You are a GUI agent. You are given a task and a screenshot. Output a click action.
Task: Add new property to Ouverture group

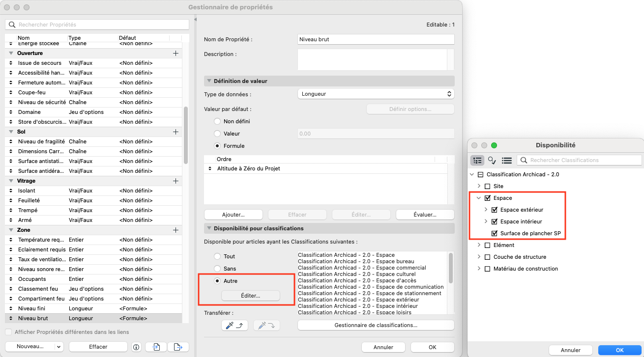[176, 53]
